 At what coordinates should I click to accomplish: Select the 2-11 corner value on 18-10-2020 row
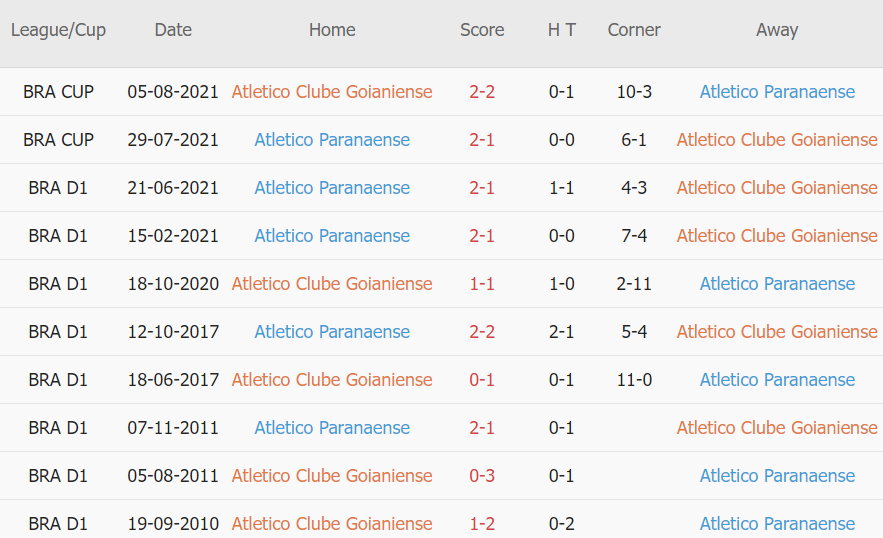click(634, 283)
